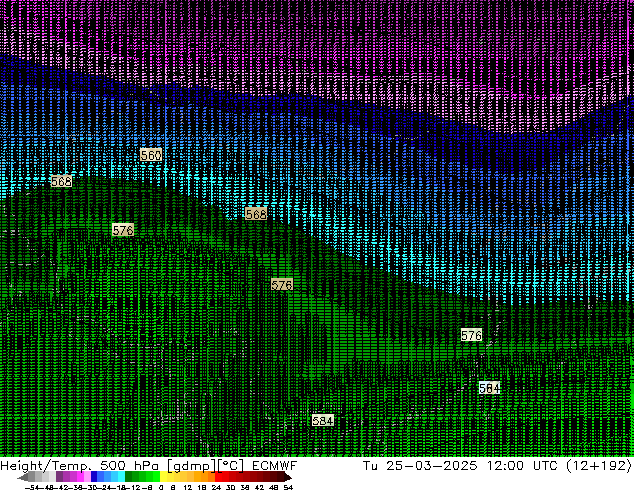
Task: Click the 'Height/Temp. 500 hPa' title text
Action: click(x=79, y=466)
